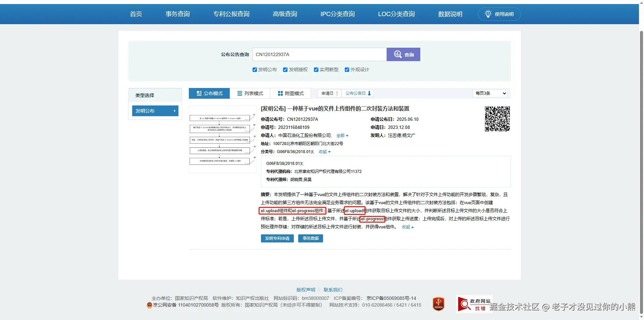The height and width of the screenshot is (320, 644).
Task: Open the 专利公报查询 menu item
Action: 231,14
